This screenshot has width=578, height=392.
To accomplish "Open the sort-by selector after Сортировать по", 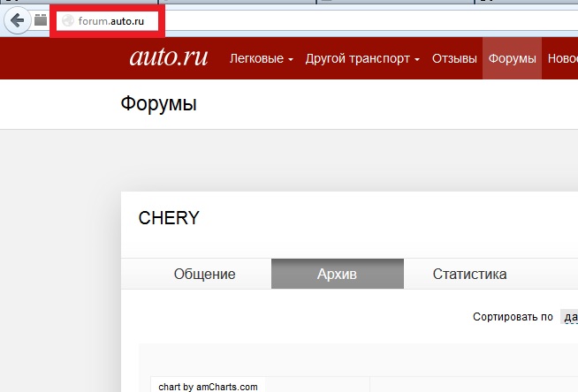I will coord(569,317).
